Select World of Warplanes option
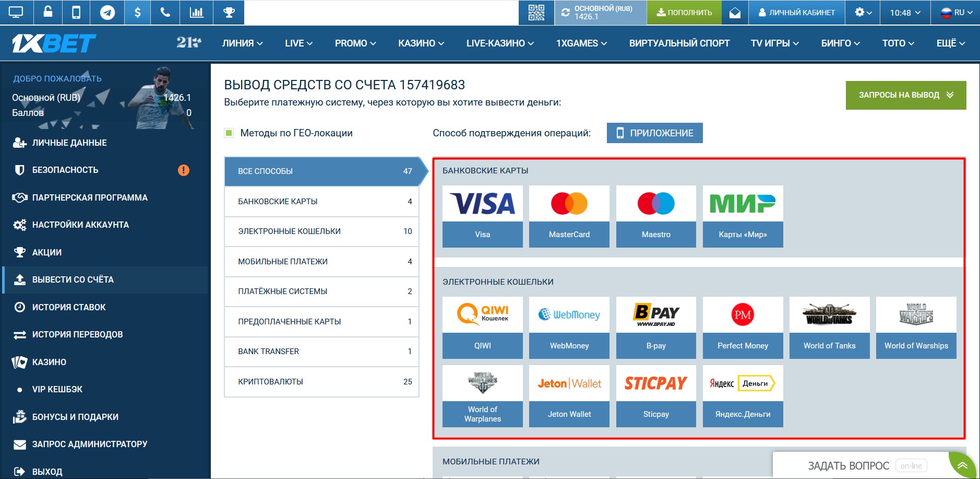The height and width of the screenshot is (479, 980). coord(483,396)
